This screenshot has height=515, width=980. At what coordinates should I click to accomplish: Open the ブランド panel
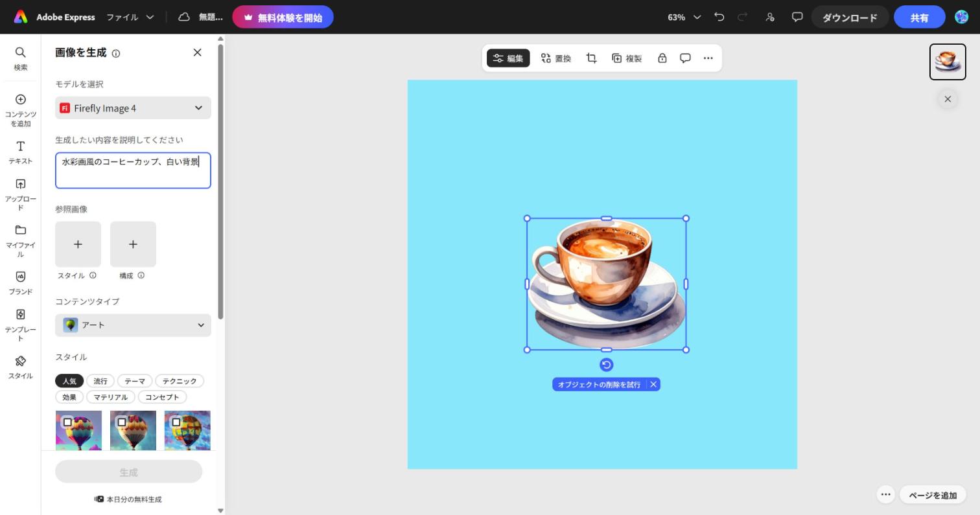point(21,283)
